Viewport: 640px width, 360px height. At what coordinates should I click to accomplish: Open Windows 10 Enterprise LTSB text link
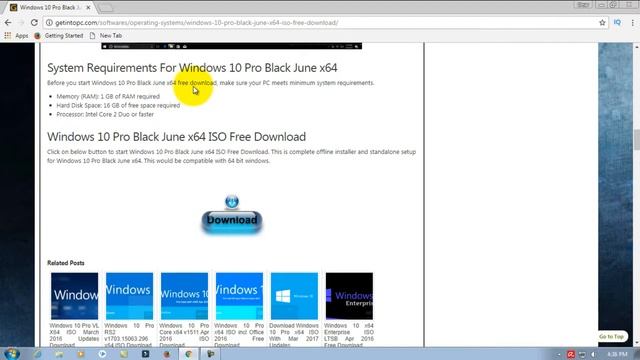click(349, 335)
